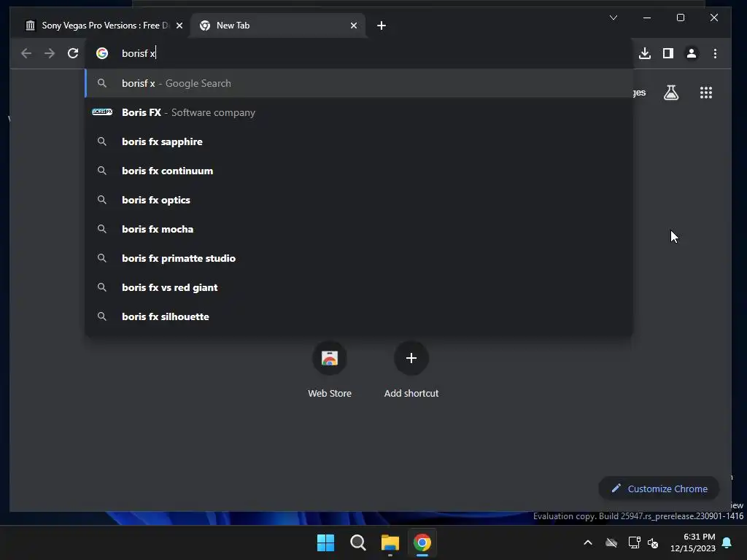Click the Boris FX logo icon

coord(102,112)
